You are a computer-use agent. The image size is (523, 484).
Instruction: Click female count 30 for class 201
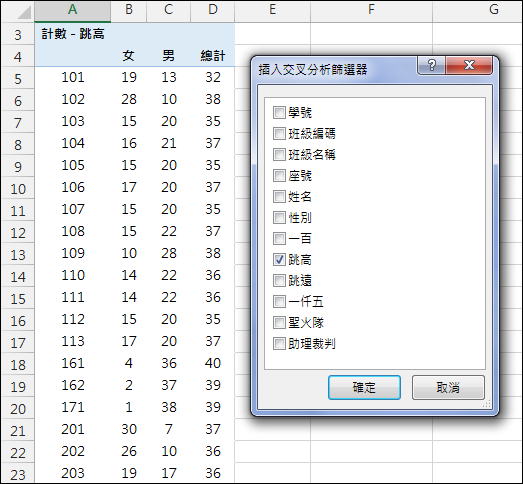tap(129, 430)
